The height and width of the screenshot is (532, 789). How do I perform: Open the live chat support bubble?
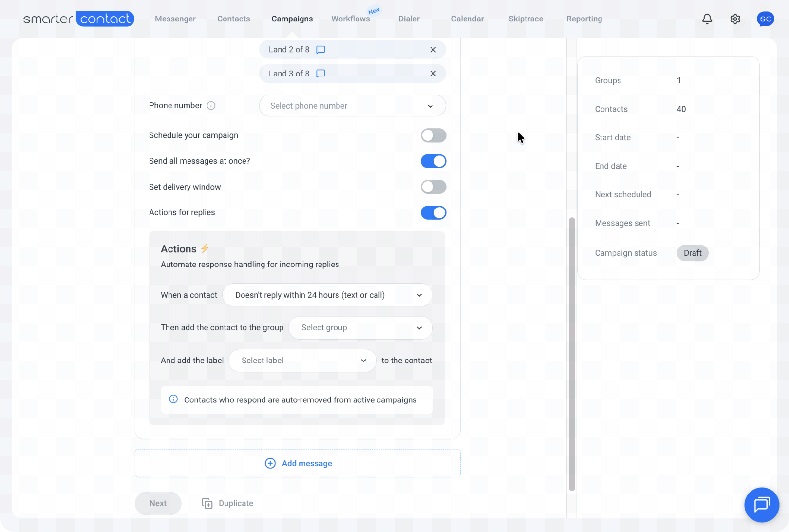pyautogui.click(x=761, y=504)
